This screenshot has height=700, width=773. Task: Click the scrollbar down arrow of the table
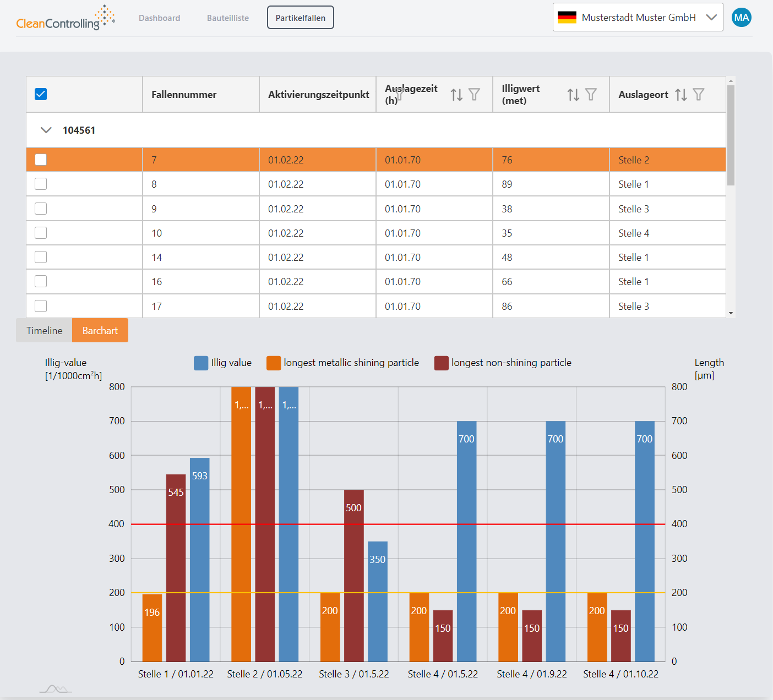coord(731,313)
